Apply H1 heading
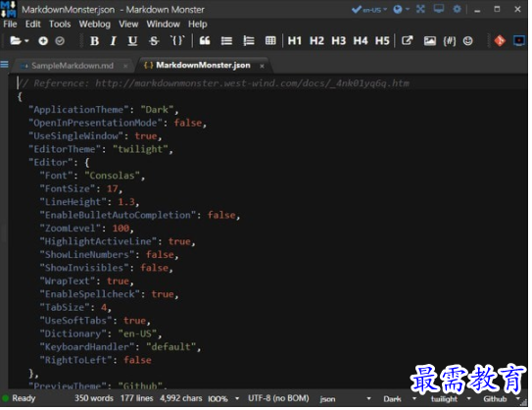Image resolution: width=532 pixels, height=410 pixels. point(295,41)
